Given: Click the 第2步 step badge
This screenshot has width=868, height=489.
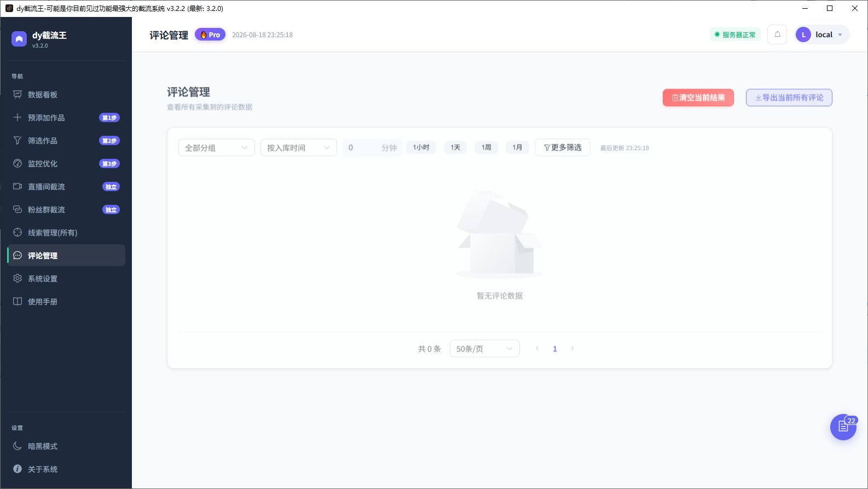Looking at the screenshot, I should click(x=109, y=141).
